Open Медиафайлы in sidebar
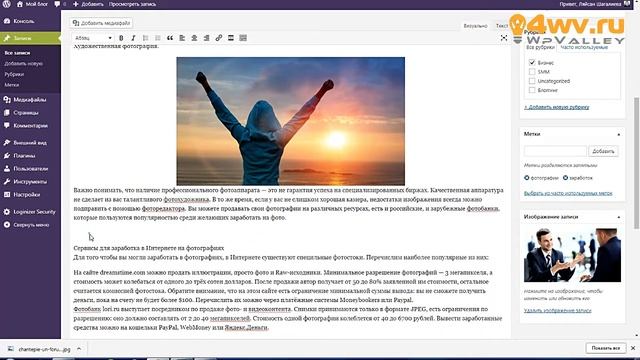640x360 pixels. coord(30,100)
